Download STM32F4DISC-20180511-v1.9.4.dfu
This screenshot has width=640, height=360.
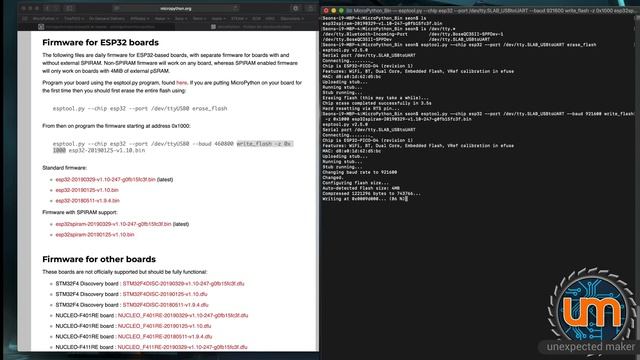(x=165, y=304)
